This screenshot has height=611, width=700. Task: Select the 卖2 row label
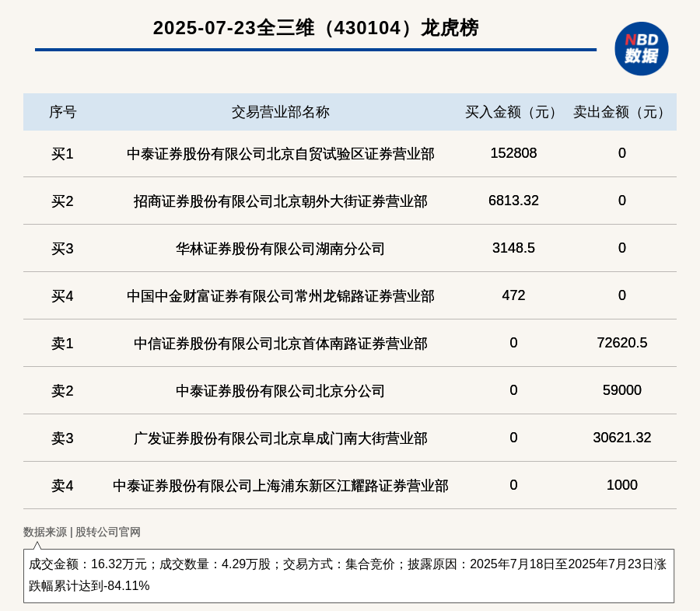point(62,390)
